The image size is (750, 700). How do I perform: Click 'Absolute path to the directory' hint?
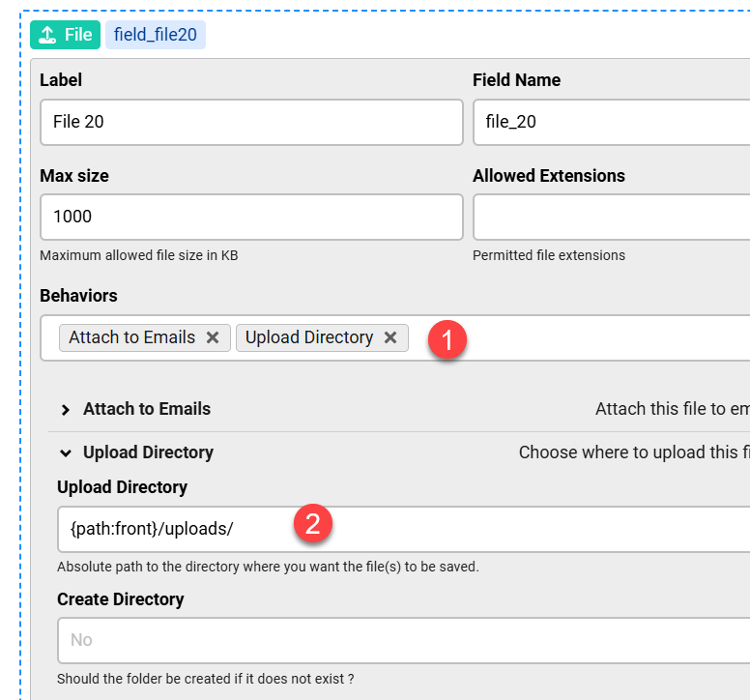coord(268,567)
